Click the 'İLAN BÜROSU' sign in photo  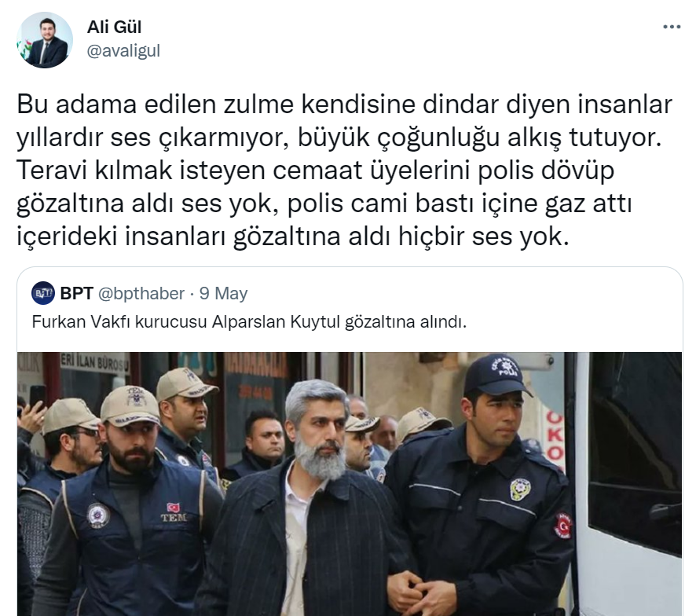coord(95,362)
